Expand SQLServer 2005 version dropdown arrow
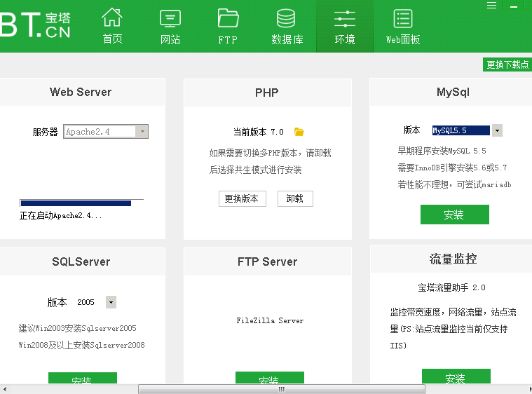The image size is (532, 394). (x=111, y=302)
